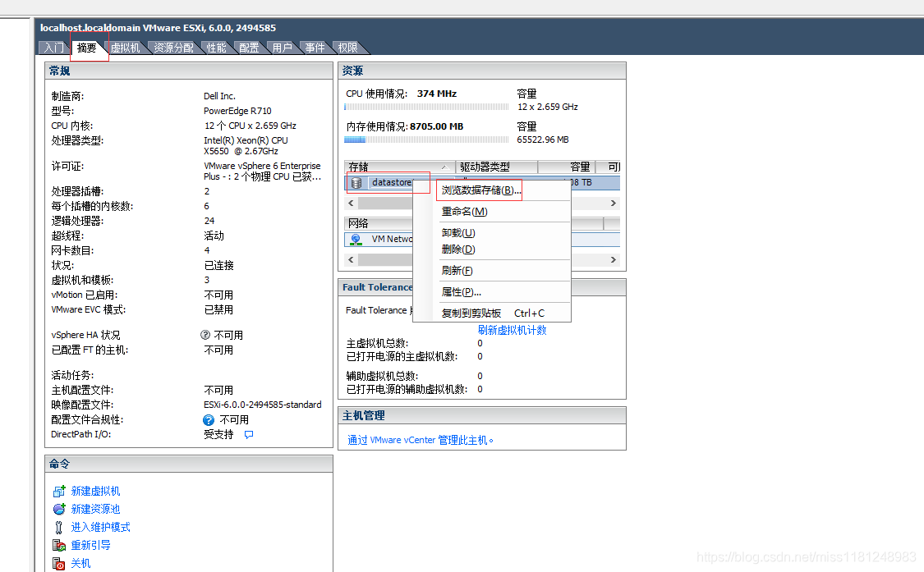Click the datastore disk icon
The image size is (924, 572).
(x=356, y=183)
